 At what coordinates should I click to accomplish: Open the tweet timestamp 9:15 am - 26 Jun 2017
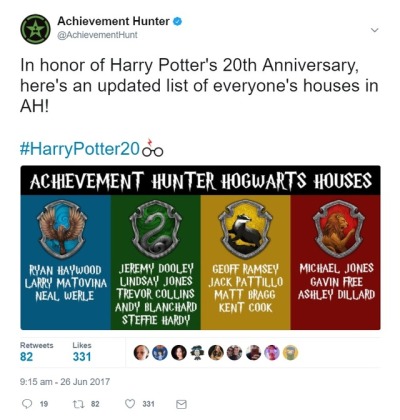point(65,382)
